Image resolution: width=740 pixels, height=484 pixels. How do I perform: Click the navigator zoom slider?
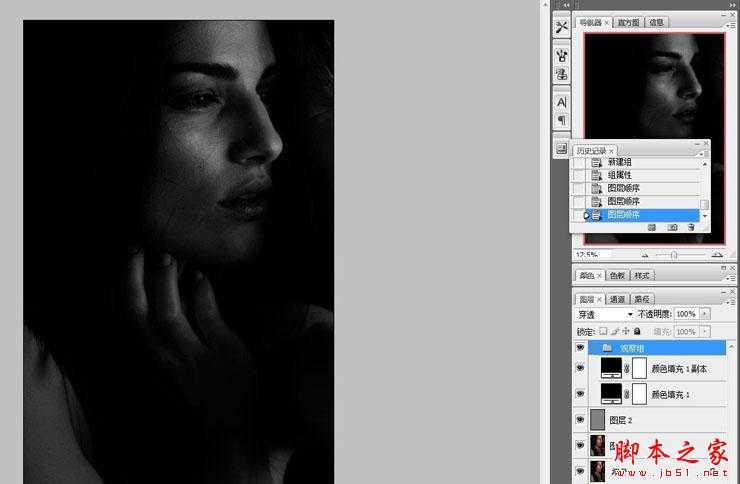(x=673, y=255)
